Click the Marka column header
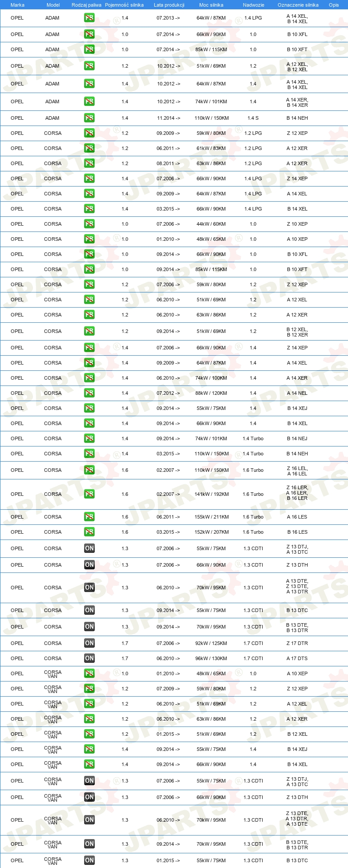The width and height of the screenshot is (348, 868). pos(17,5)
